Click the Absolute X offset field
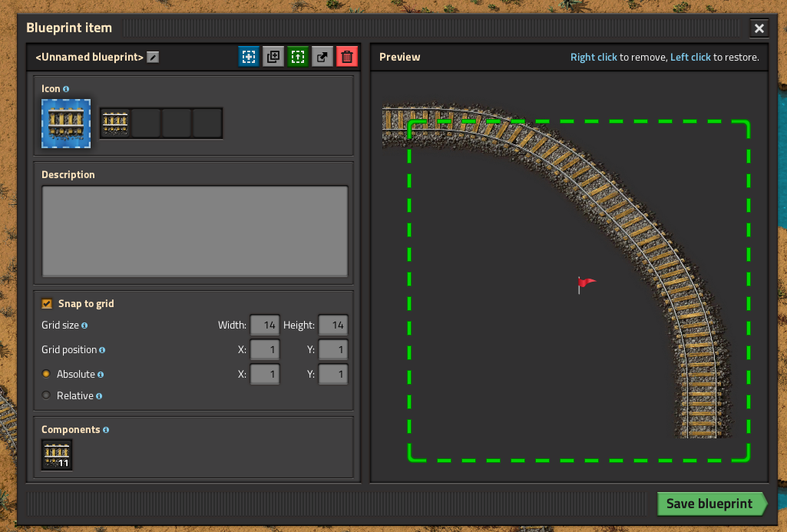This screenshot has height=532, width=787. coord(264,374)
